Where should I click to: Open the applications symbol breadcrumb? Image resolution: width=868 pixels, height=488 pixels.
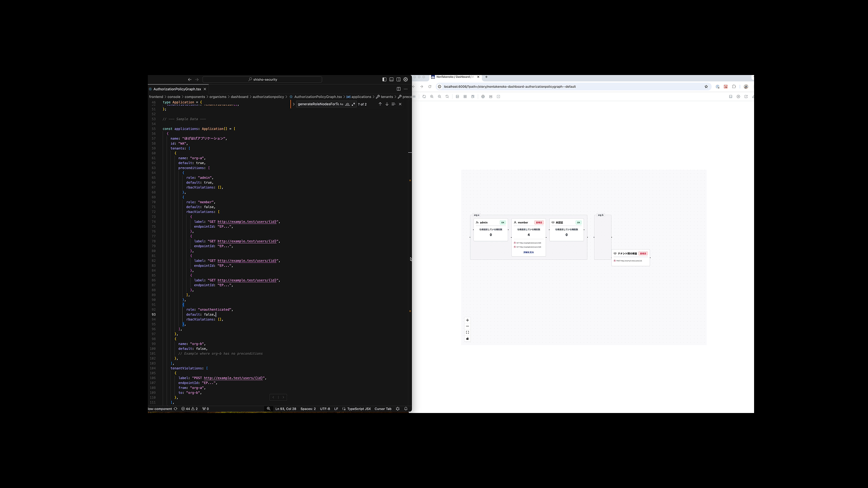[x=359, y=97]
